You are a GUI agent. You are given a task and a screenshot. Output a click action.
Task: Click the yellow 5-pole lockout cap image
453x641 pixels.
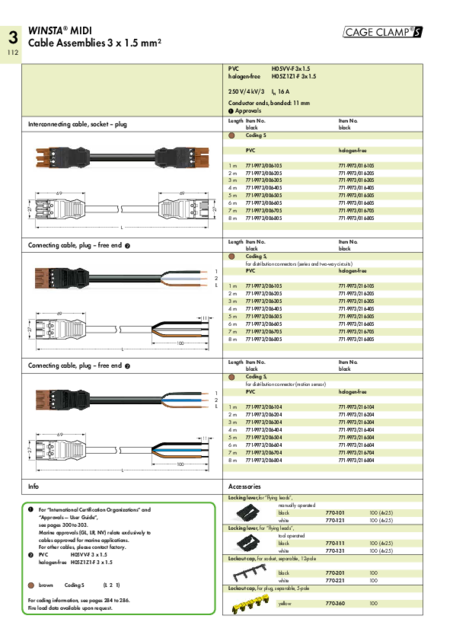(250, 604)
